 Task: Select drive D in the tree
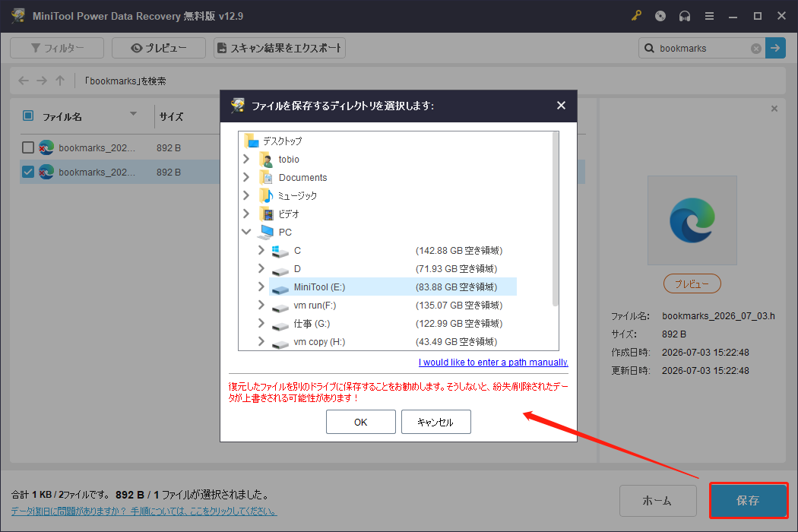pos(297,269)
